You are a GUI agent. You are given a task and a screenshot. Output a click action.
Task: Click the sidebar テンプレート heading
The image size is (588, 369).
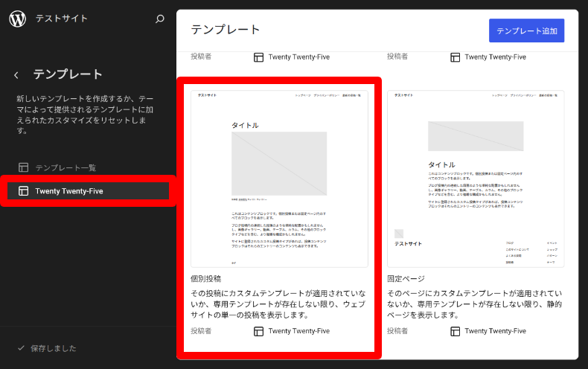click(x=68, y=74)
